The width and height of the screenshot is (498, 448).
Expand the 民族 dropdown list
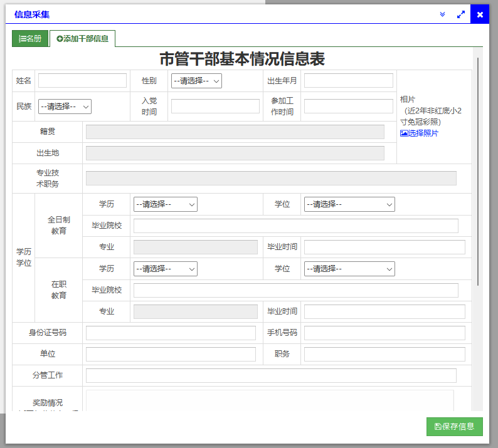(65, 107)
